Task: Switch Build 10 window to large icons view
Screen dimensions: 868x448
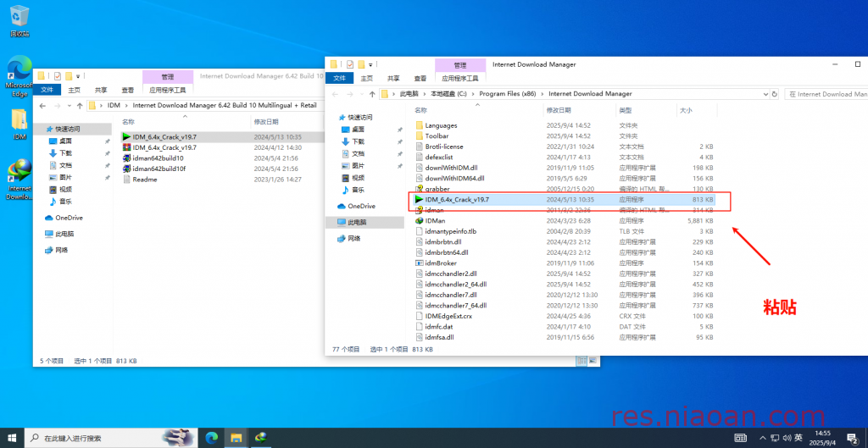Action: 593,361
